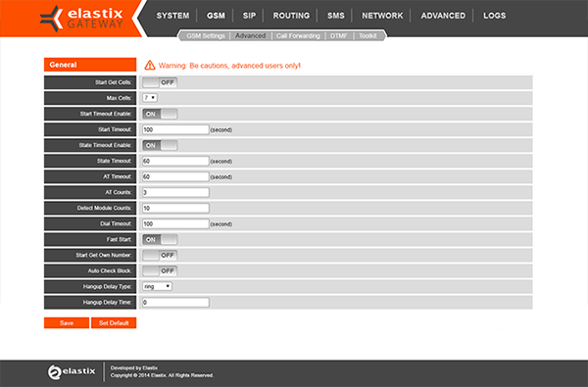Switch to the Call Forwarding tab

coord(298,36)
